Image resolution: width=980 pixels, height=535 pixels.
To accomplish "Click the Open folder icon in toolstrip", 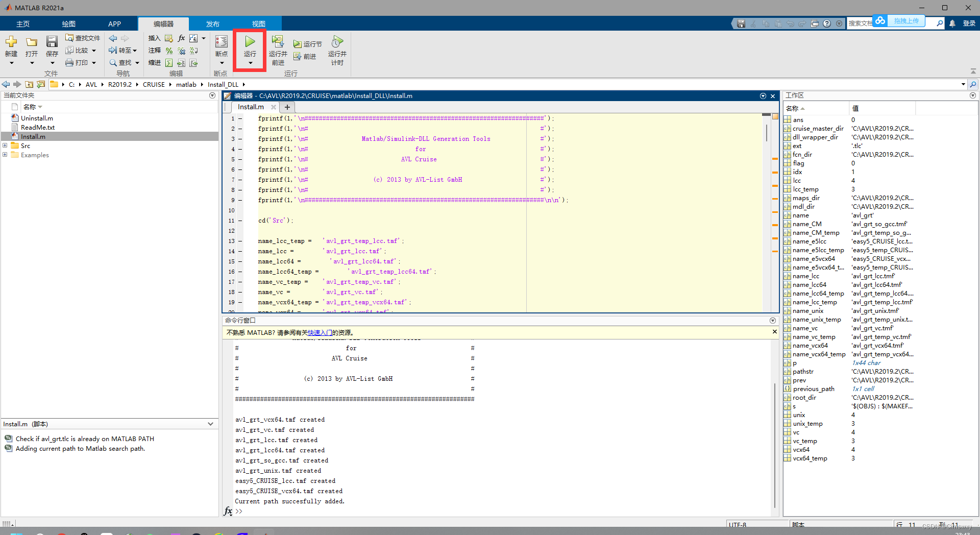I will point(32,42).
